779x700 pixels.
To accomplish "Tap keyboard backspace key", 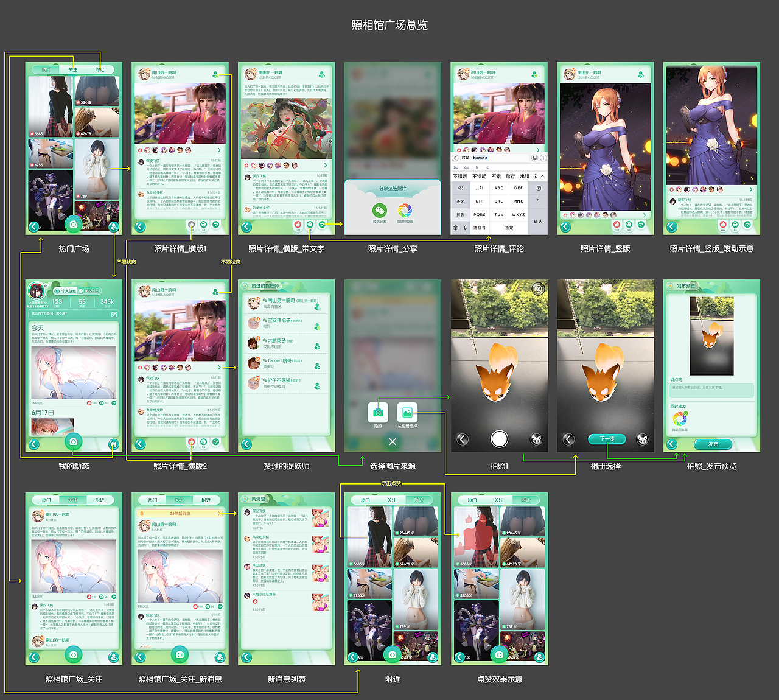I will pyautogui.click(x=538, y=188).
